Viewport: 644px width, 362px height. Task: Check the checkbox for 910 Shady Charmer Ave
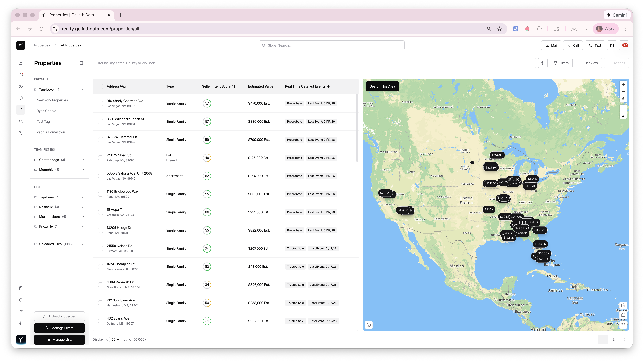pos(101,103)
